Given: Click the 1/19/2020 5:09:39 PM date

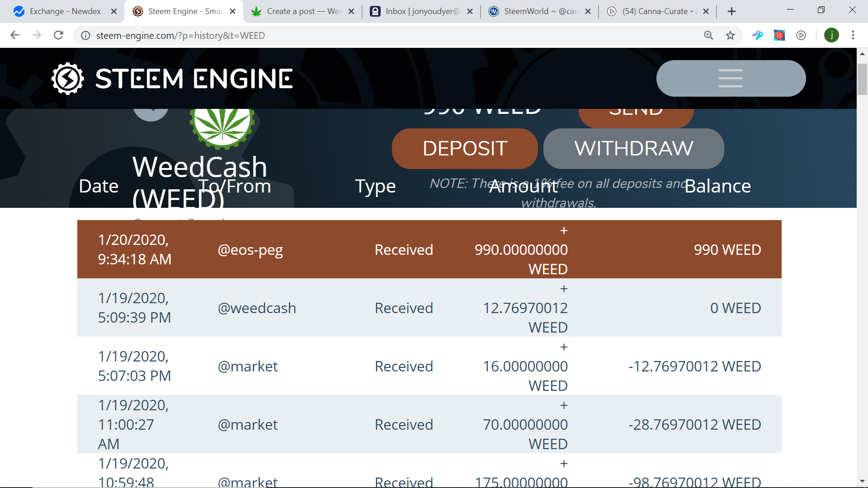Looking at the screenshot, I should [x=134, y=308].
